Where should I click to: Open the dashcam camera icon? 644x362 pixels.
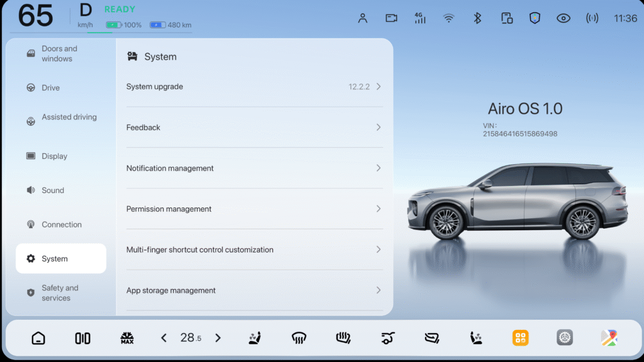(391, 18)
